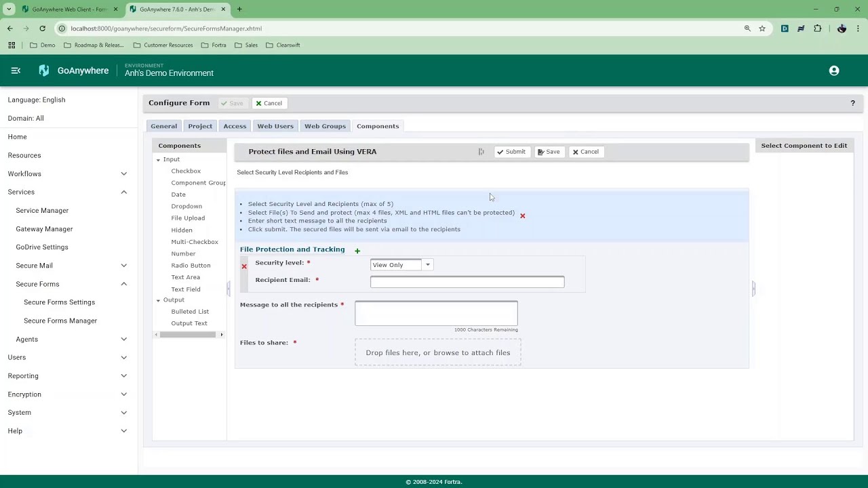The width and height of the screenshot is (868, 488).
Task: Add a component group with green plus
Action: click(357, 251)
